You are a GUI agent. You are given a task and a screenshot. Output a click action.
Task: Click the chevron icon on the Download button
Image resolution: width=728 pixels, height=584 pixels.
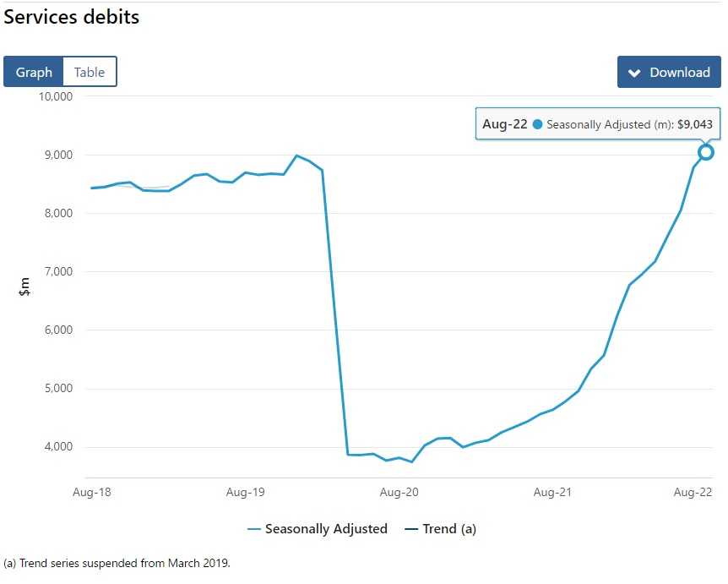635,73
